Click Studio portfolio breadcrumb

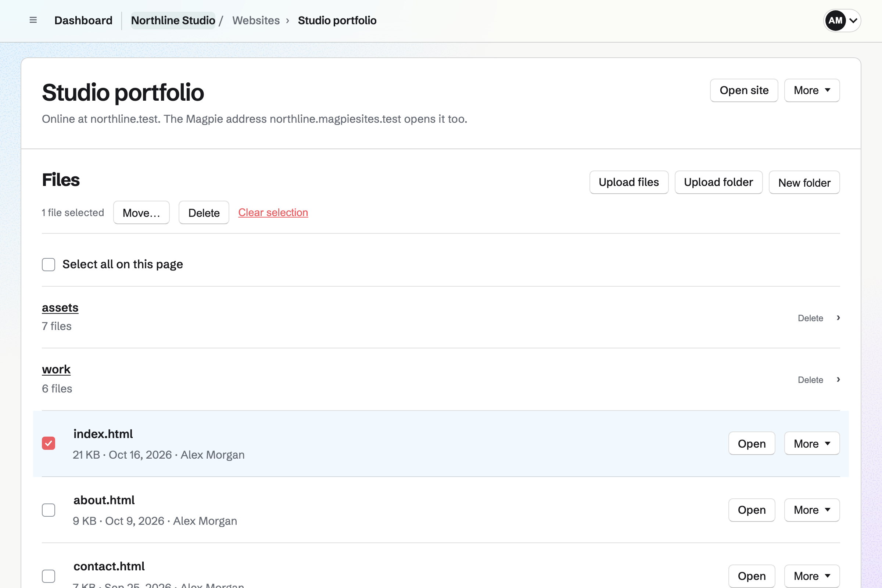click(337, 20)
